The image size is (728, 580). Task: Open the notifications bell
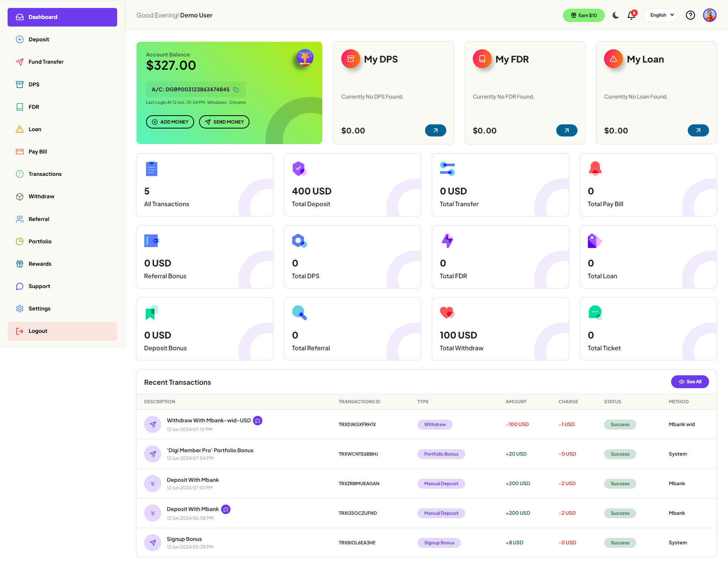click(631, 16)
